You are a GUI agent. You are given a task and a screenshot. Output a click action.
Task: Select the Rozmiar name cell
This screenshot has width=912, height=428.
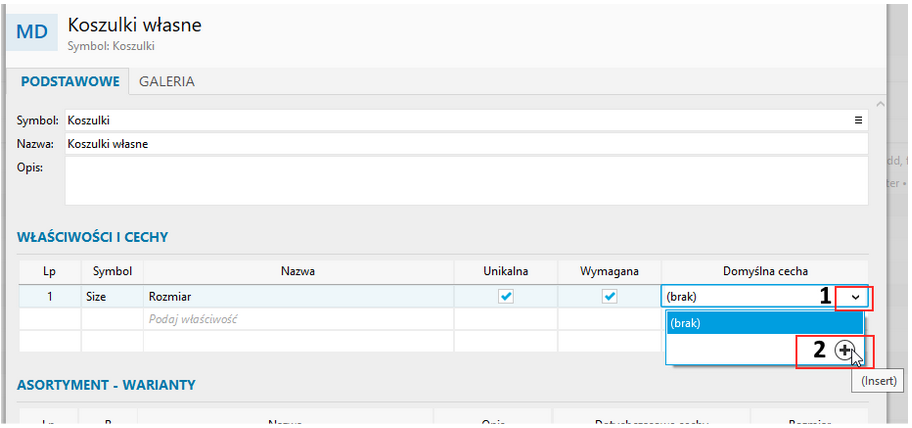click(x=298, y=297)
